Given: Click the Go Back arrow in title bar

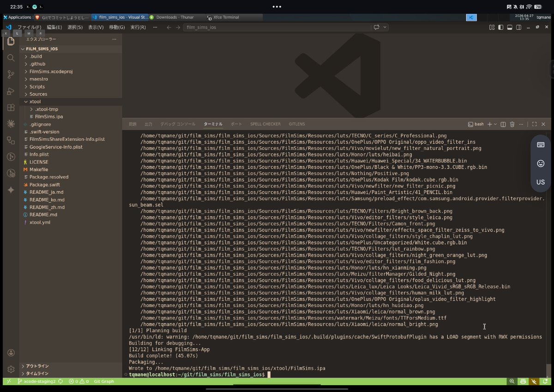Looking at the screenshot, I should coord(169,27).
